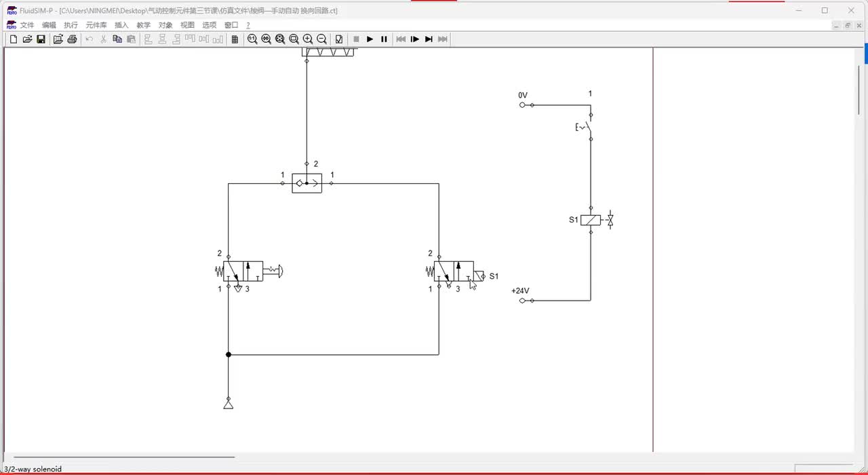Image resolution: width=868 pixels, height=475 pixels.
Task: Restore the inner document window
Action: click(x=848, y=25)
